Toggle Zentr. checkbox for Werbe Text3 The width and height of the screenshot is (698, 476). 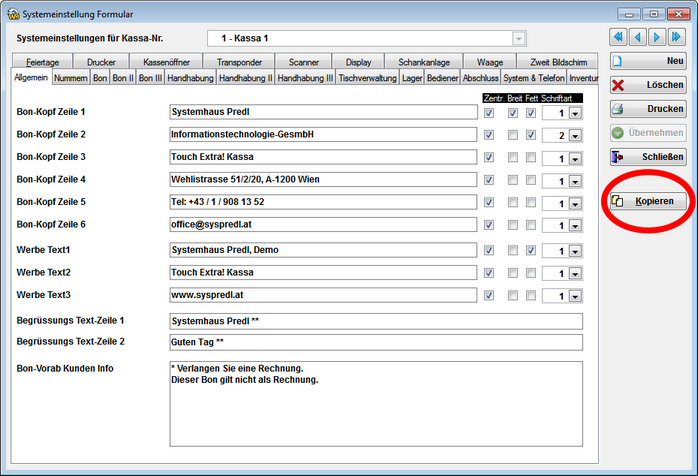(489, 295)
